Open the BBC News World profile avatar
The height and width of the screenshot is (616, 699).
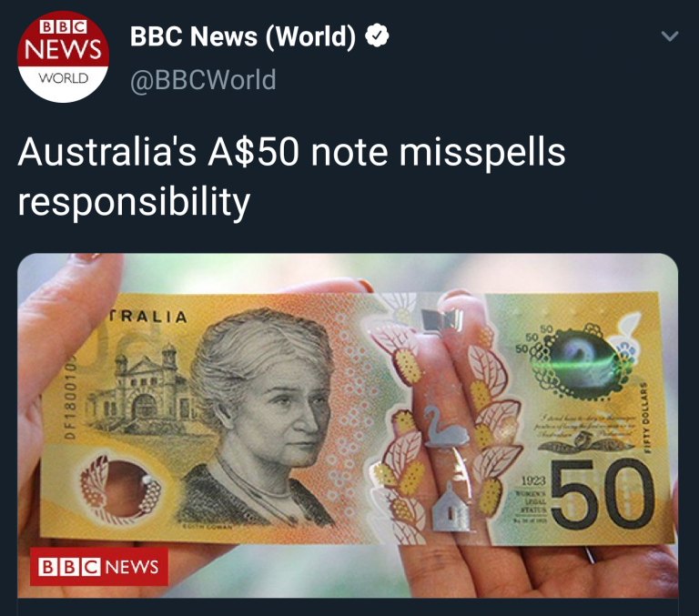63,56
